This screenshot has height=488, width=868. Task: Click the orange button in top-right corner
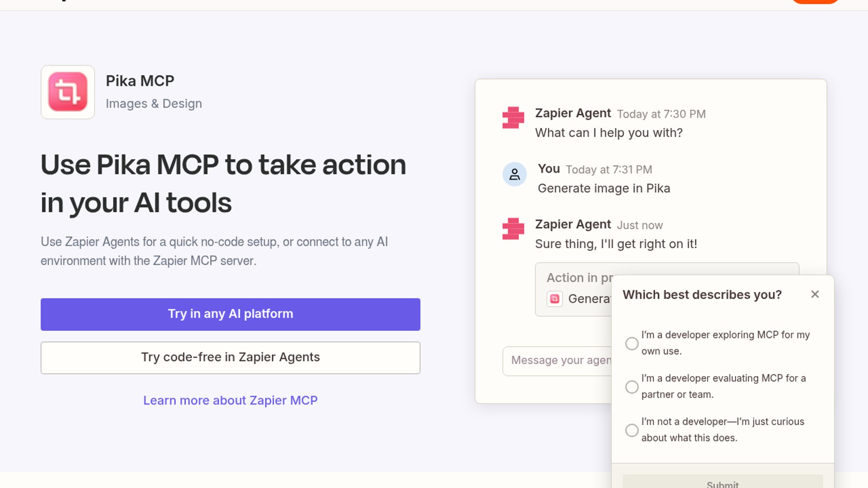pos(815,1)
